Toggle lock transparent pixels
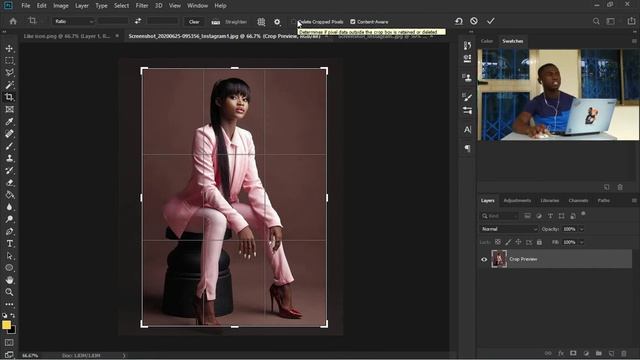The height and width of the screenshot is (360, 640). (x=498, y=242)
